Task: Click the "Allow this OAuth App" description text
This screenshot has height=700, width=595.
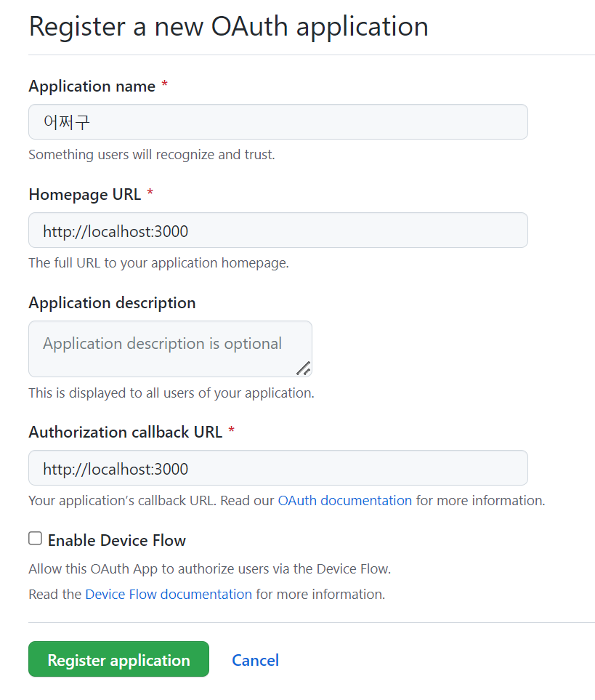Action: click(209, 568)
